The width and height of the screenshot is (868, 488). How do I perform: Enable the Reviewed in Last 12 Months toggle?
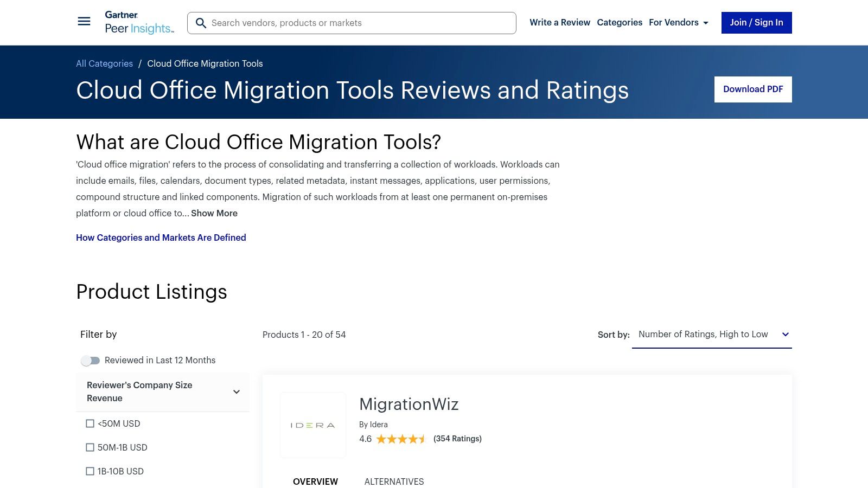(91, 360)
